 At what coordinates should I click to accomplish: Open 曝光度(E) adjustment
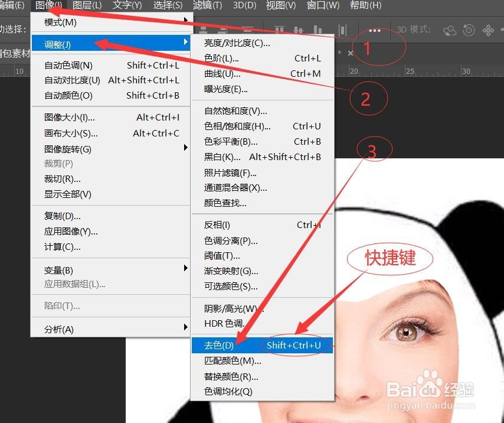point(263,89)
